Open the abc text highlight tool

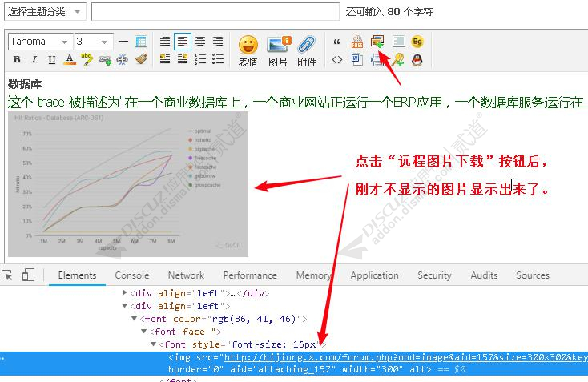[87, 59]
